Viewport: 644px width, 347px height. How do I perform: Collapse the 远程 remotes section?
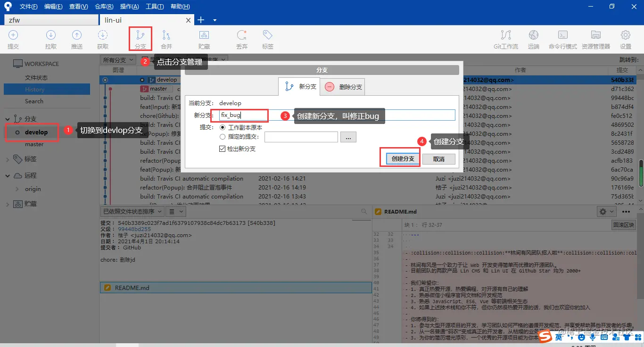8,175
